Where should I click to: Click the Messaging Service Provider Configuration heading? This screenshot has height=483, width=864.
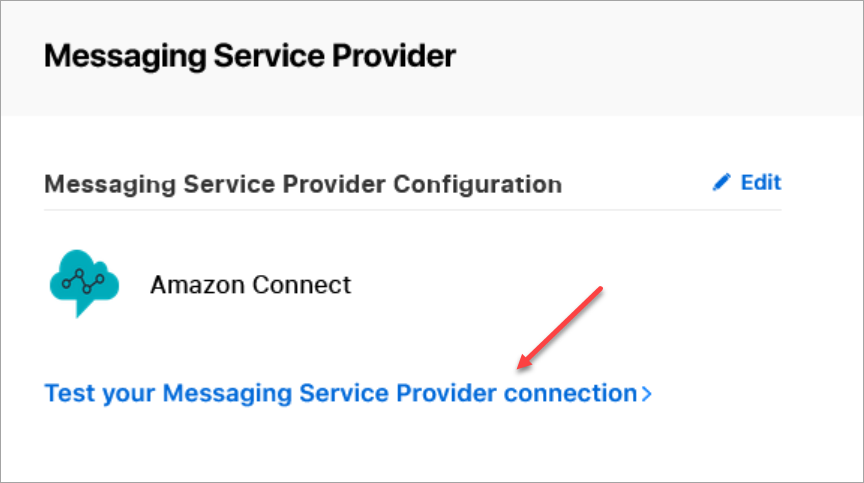302,184
